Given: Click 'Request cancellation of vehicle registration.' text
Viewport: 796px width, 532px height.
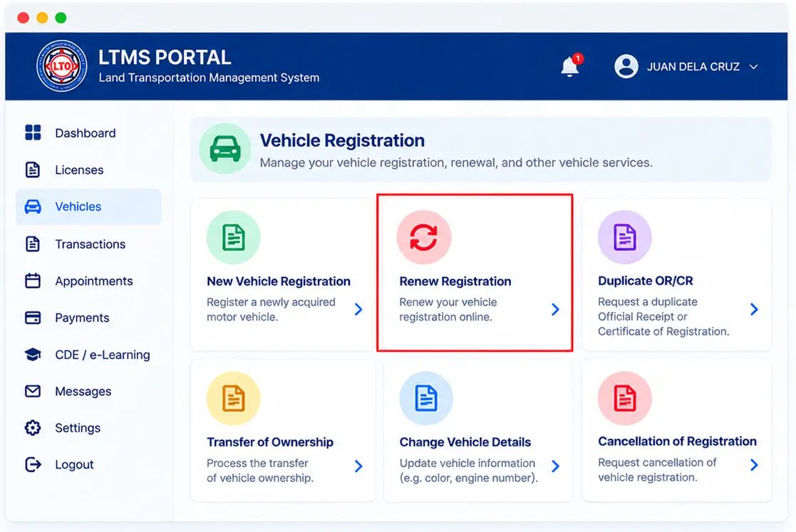Looking at the screenshot, I should [657, 469].
